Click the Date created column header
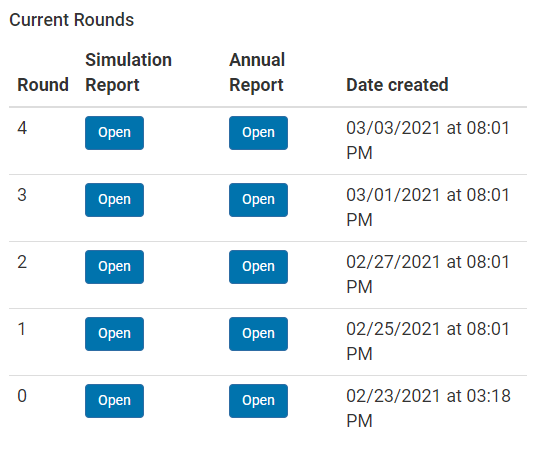 pyautogui.click(x=397, y=85)
